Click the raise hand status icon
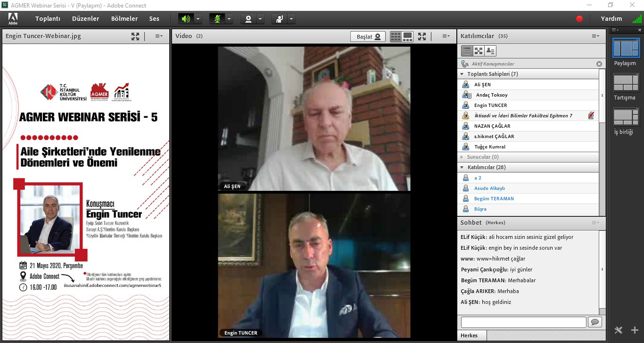 280,19
